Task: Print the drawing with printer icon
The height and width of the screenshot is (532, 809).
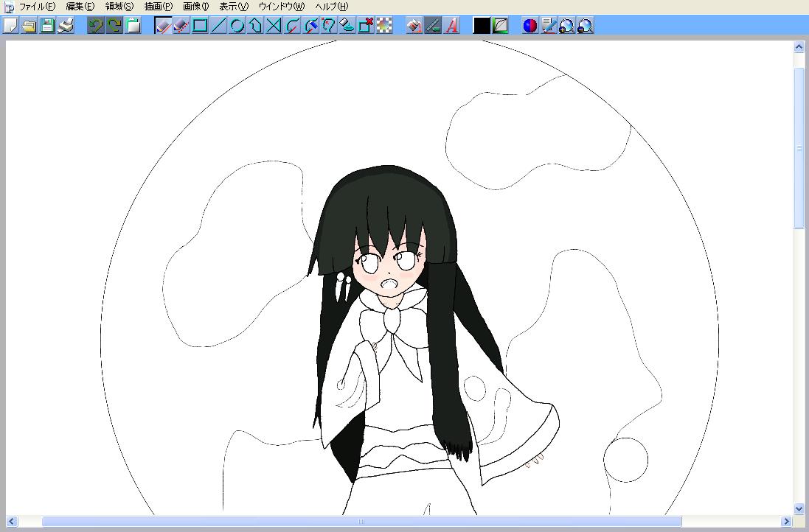Action: click(x=66, y=25)
